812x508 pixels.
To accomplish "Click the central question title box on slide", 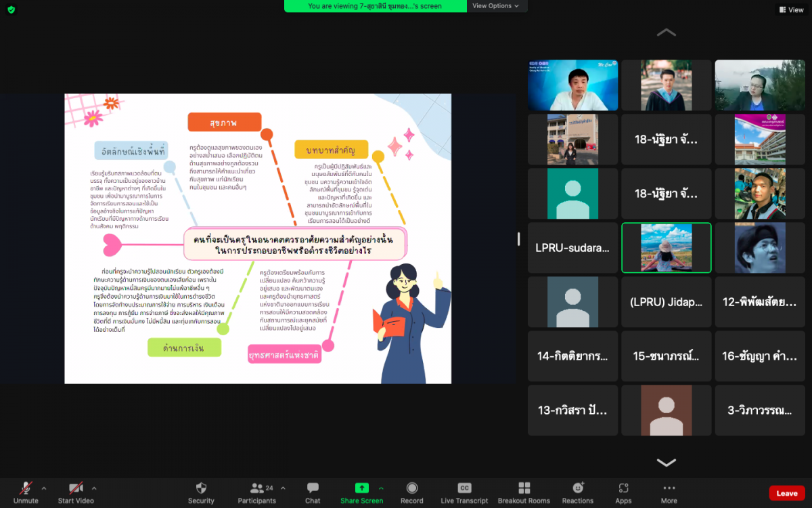I will tap(297, 245).
